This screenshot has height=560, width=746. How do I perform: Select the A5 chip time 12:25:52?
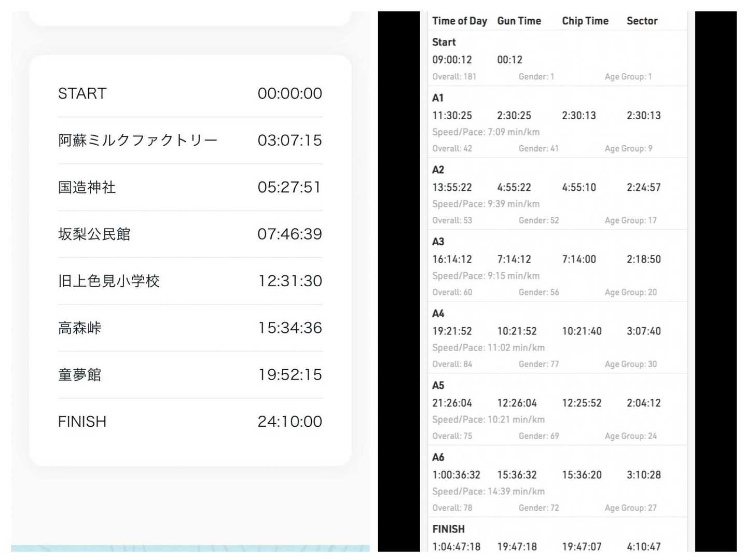(582, 403)
